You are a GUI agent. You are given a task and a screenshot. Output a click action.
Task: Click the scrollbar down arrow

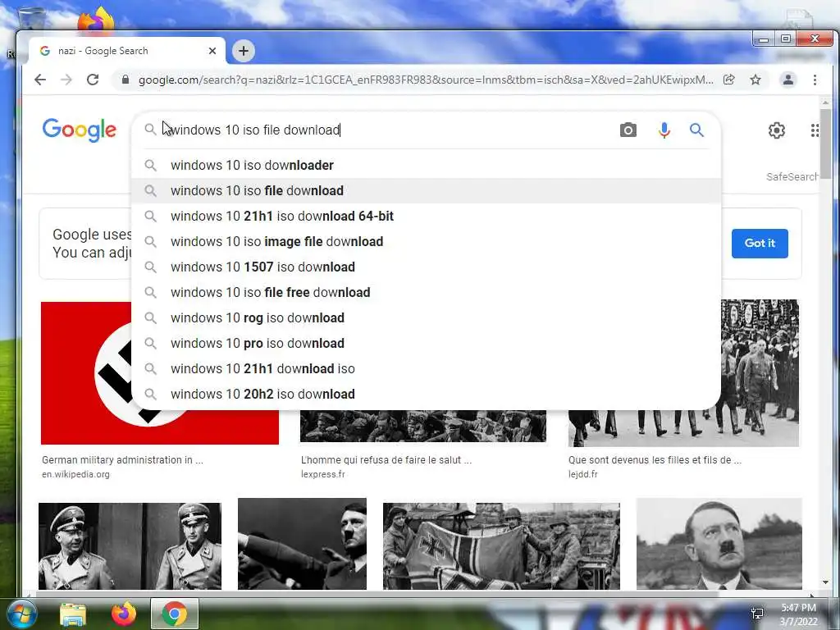pyautogui.click(x=825, y=582)
